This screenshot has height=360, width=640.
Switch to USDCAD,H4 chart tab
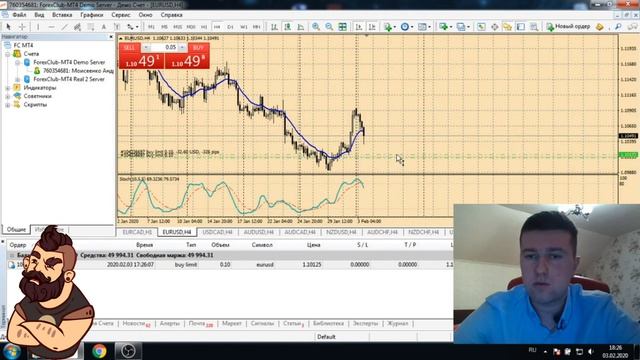click(x=217, y=232)
